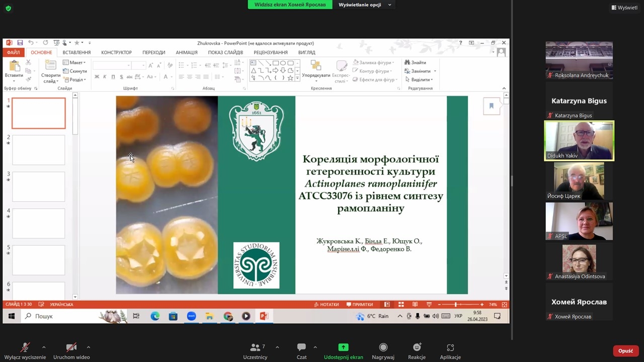Expand audio options arrow beside microphone
Image resolution: width=644 pixels, height=362 pixels.
44,347
